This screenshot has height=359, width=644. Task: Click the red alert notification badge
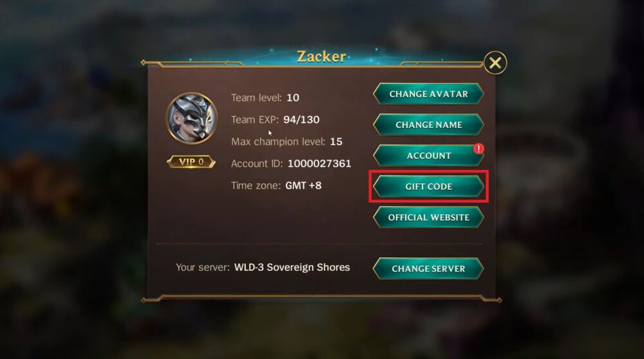[478, 149]
